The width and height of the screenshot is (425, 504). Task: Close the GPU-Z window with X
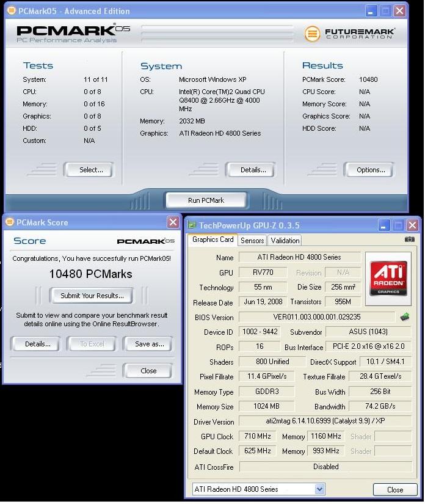coord(413,225)
